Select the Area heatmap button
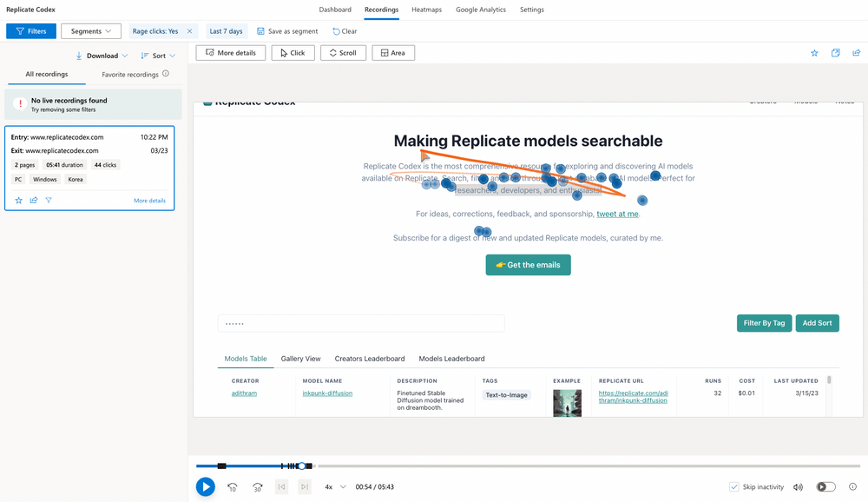This screenshot has width=868, height=502. click(x=393, y=53)
